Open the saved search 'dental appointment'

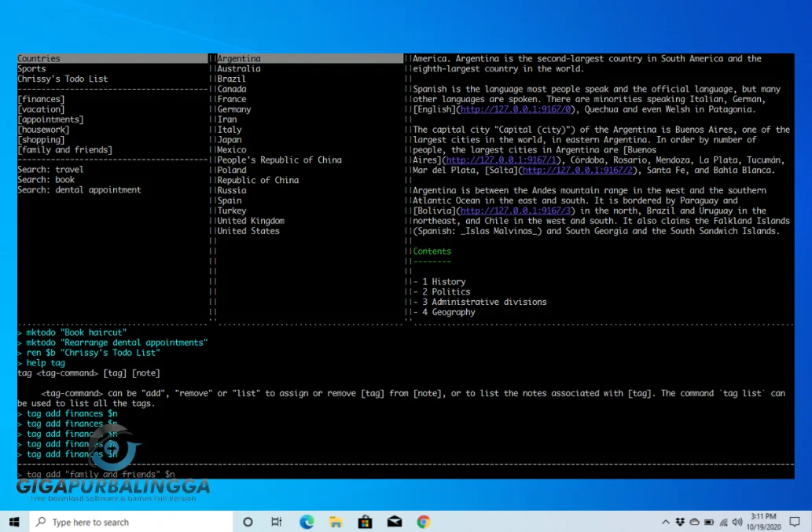[x=79, y=190]
